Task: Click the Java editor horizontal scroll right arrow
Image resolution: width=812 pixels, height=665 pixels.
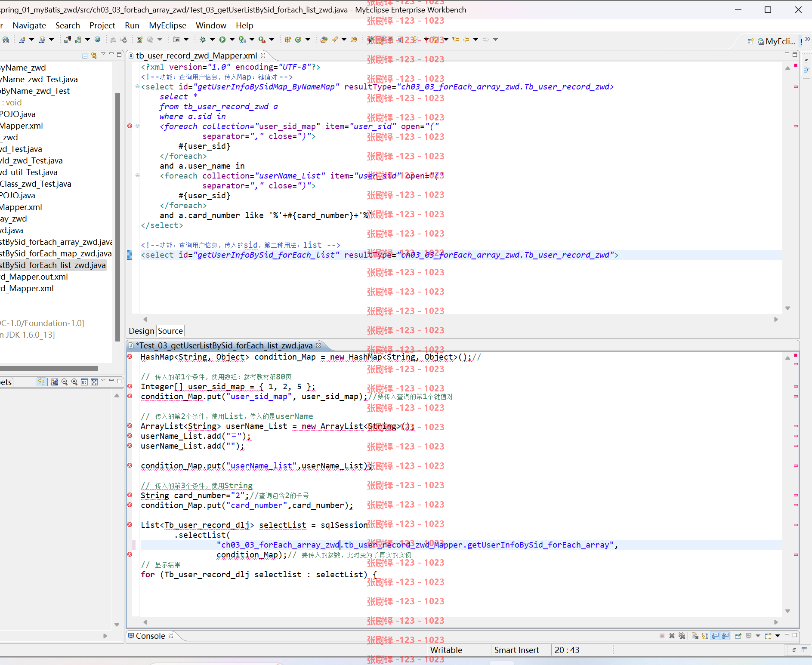Action: click(776, 622)
